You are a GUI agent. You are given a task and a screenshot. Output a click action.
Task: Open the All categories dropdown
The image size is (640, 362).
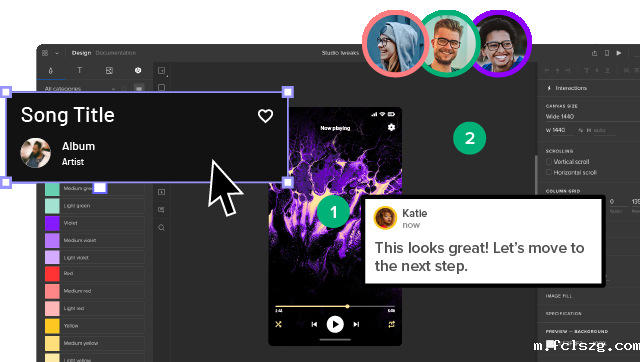80,89
